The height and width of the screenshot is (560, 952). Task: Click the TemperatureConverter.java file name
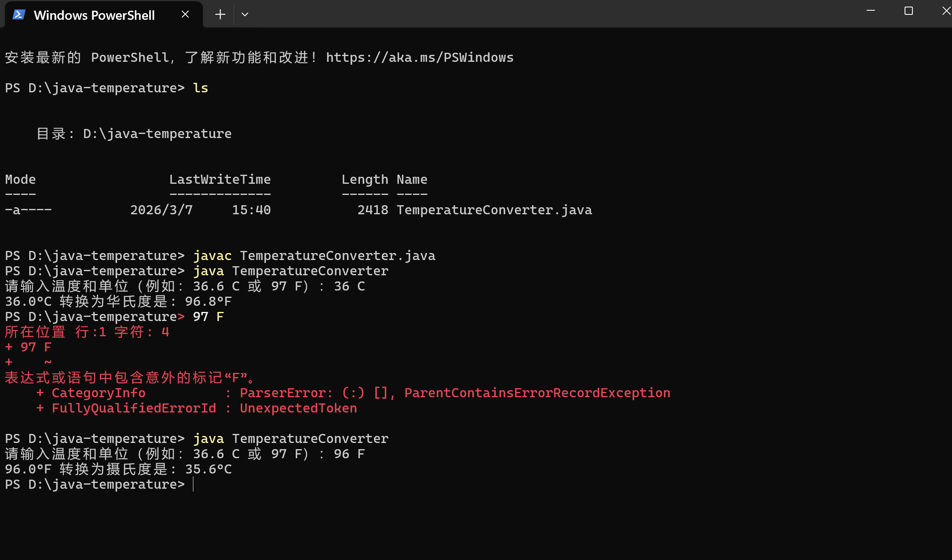(494, 210)
